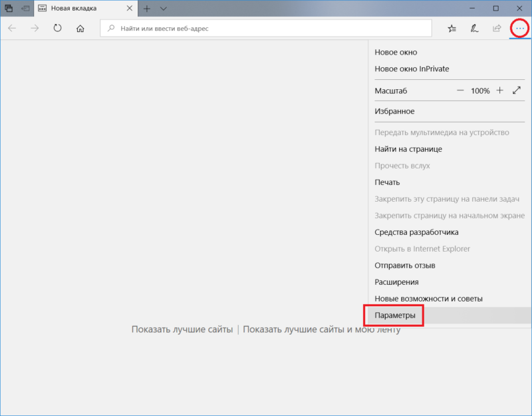The image size is (532, 416).
Task: Increase zoom with the plus button
Action: [499, 91]
